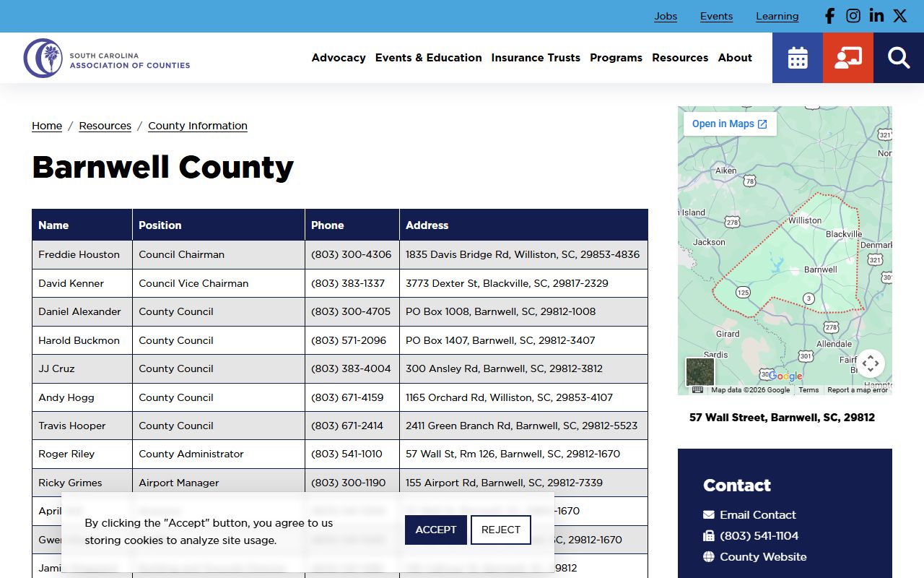Image resolution: width=924 pixels, height=578 pixels.
Task: Click the Barnwell label on the map
Action: pyautogui.click(x=821, y=269)
